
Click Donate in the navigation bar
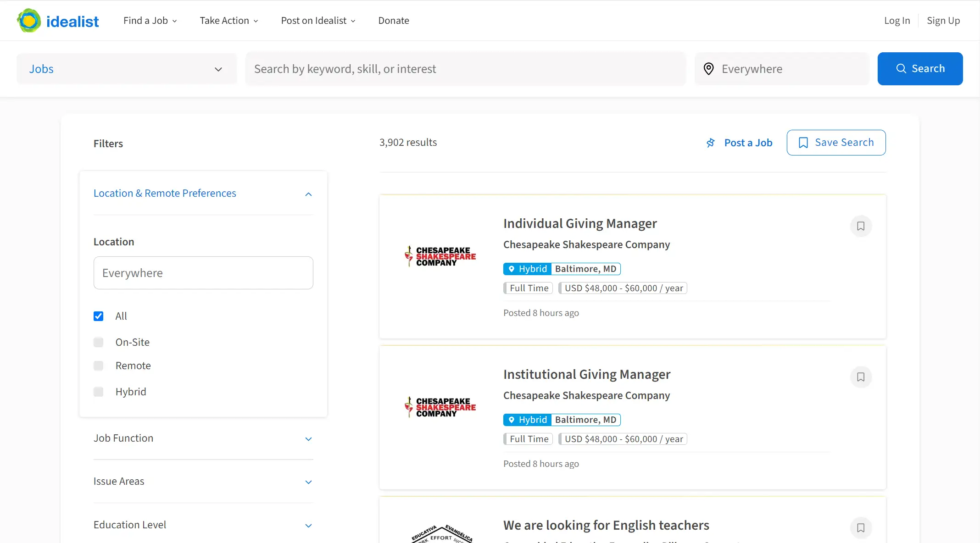pyautogui.click(x=394, y=21)
